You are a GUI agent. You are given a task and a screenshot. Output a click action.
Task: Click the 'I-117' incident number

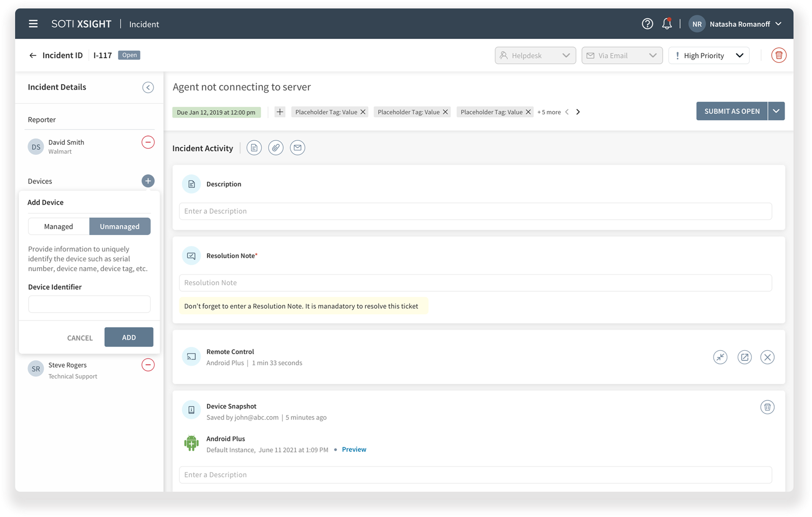(x=103, y=55)
